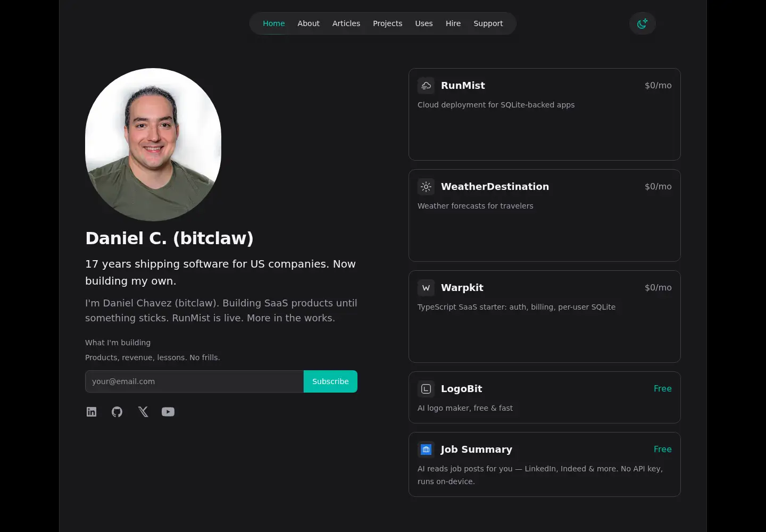Click 'AI logo maker, free & fast' text
Viewport: 766px width, 532px height.
coord(465,408)
